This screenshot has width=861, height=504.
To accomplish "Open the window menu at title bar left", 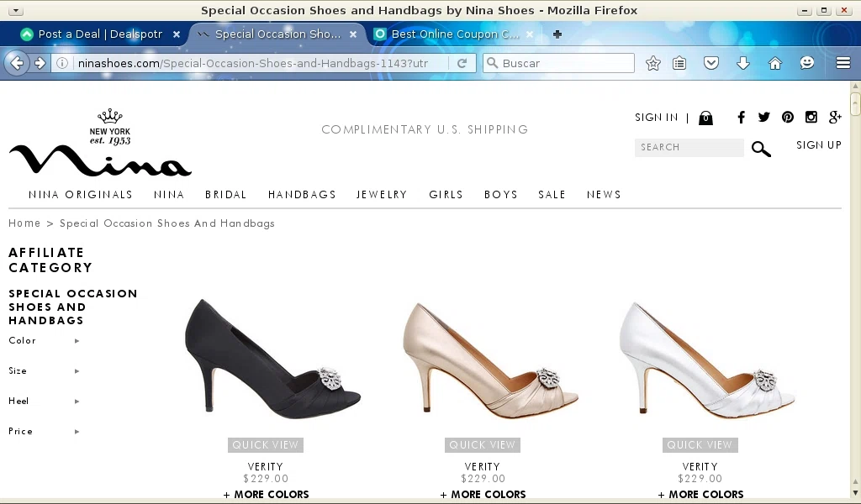I will (15, 10).
